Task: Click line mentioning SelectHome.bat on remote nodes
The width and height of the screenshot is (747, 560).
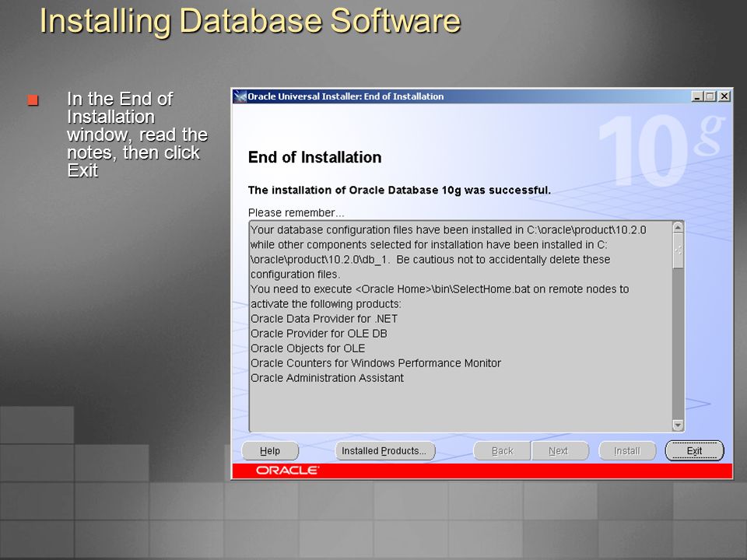Action: [x=440, y=289]
